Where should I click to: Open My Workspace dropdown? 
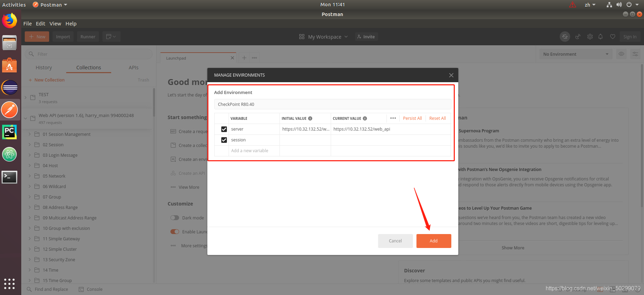click(x=323, y=37)
